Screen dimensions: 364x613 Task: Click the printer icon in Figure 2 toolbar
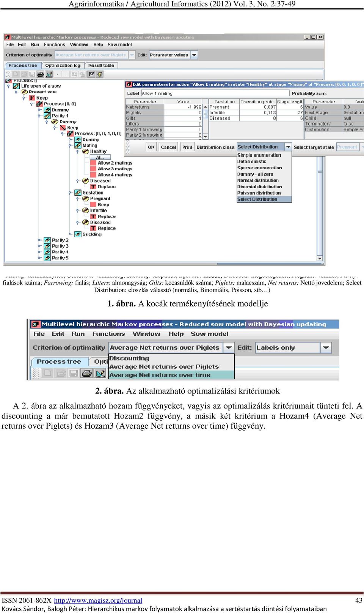[87, 374]
